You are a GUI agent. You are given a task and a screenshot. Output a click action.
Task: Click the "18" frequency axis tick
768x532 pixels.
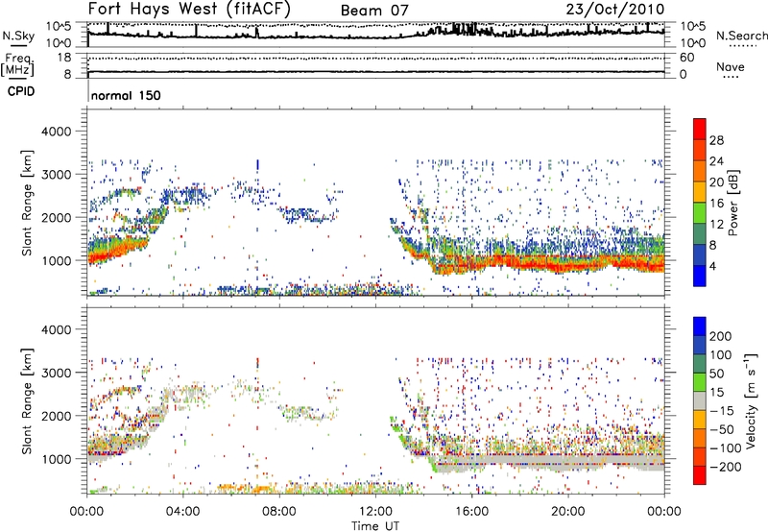pos(64,58)
